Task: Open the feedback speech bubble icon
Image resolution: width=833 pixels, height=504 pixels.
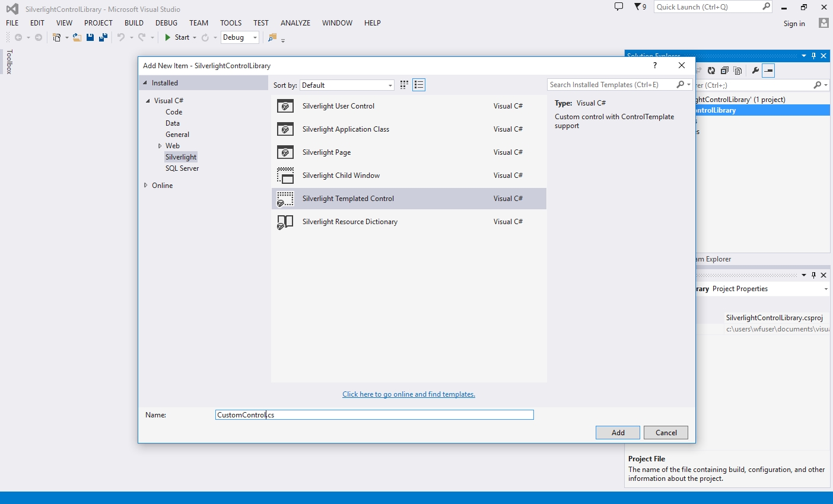Action: coord(619,7)
